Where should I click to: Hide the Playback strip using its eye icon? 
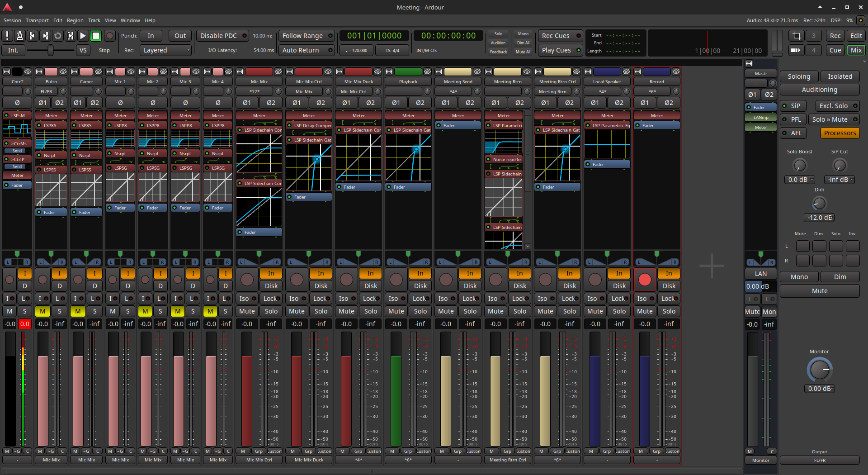427,71
